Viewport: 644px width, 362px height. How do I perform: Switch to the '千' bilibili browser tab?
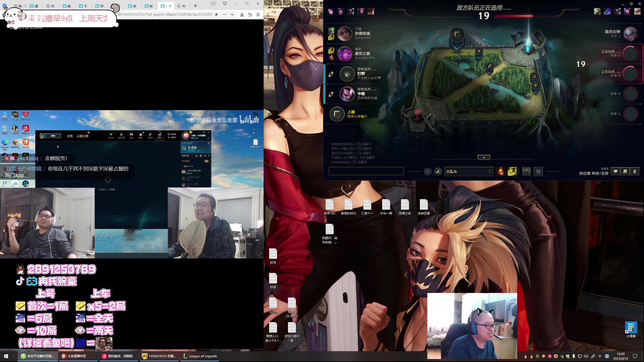[83, 6]
